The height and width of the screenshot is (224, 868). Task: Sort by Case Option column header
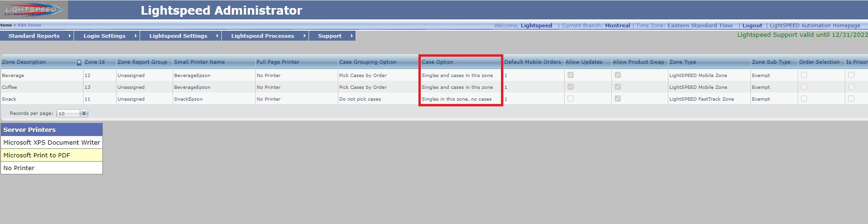(x=437, y=62)
